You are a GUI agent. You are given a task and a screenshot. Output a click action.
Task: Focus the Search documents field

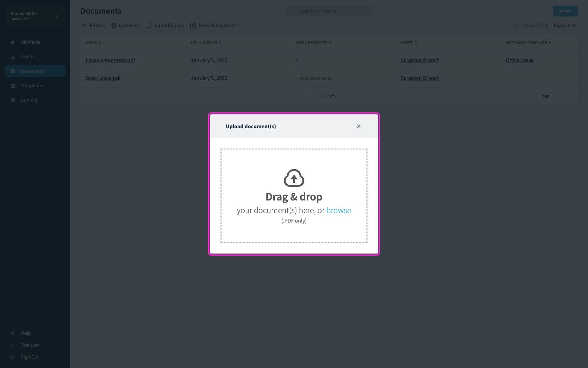pyautogui.click(x=329, y=11)
